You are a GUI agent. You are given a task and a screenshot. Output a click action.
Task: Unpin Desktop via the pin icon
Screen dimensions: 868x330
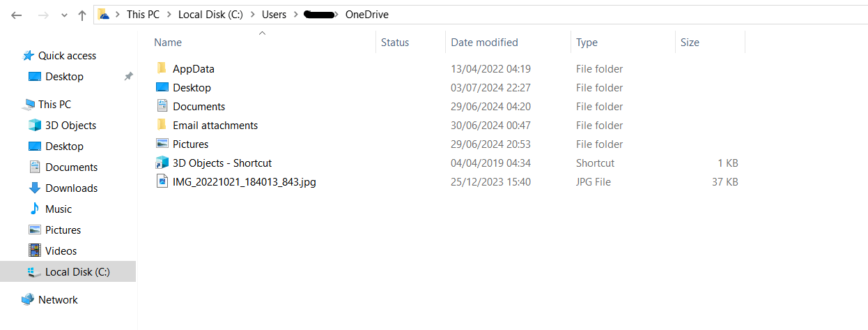click(x=128, y=77)
